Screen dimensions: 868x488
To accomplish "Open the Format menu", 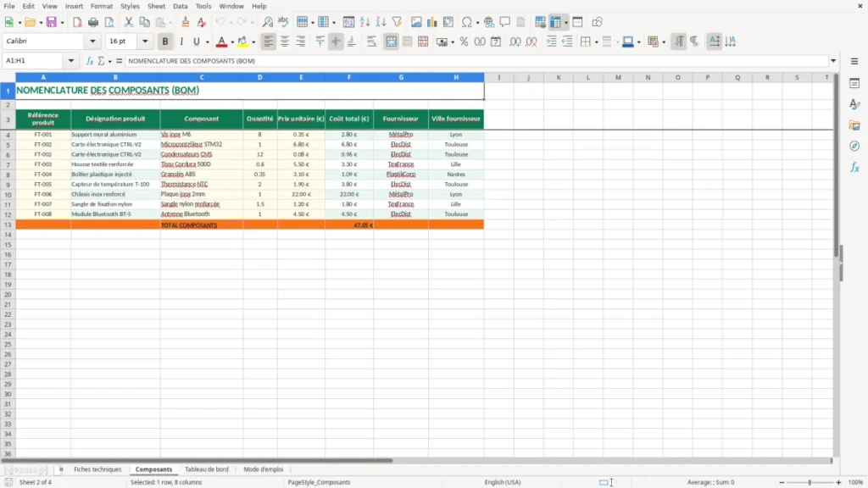I will point(102,6).
